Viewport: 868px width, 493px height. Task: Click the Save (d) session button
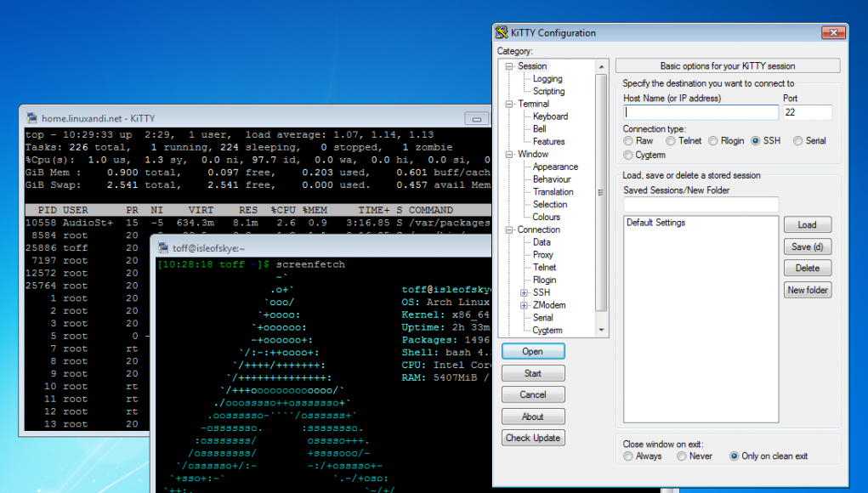(807, 246)
